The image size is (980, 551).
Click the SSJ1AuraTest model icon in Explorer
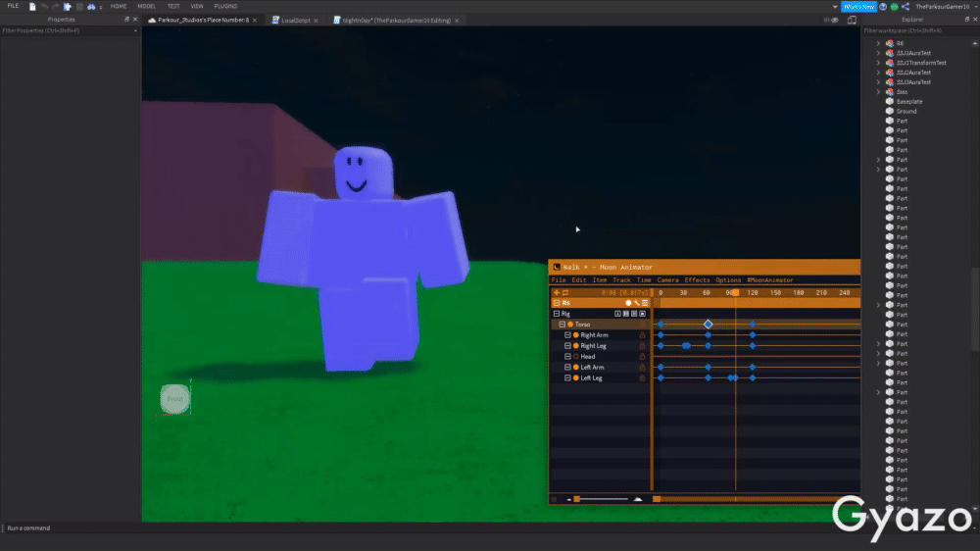coord(890,53)
